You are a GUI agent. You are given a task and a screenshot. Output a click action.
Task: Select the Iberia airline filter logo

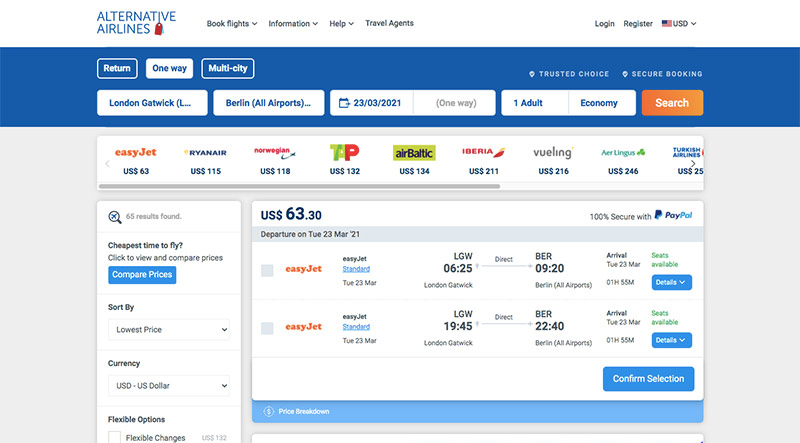(x=483, y=152)
